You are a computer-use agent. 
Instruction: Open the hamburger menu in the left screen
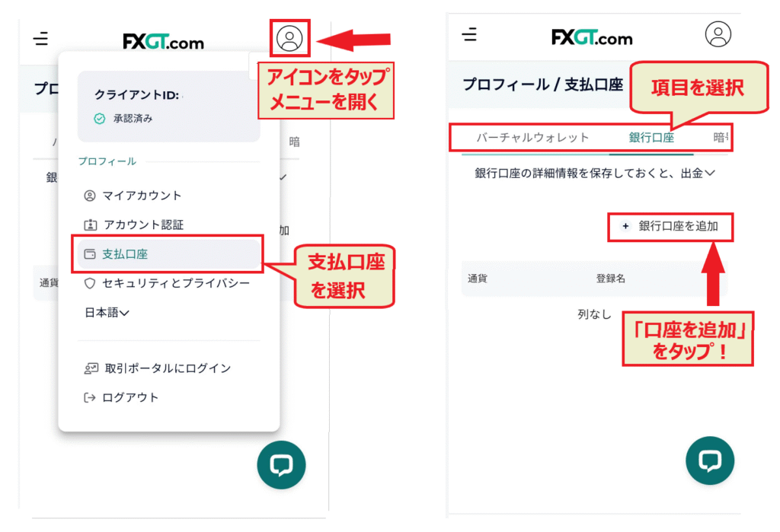pos(41,39)
